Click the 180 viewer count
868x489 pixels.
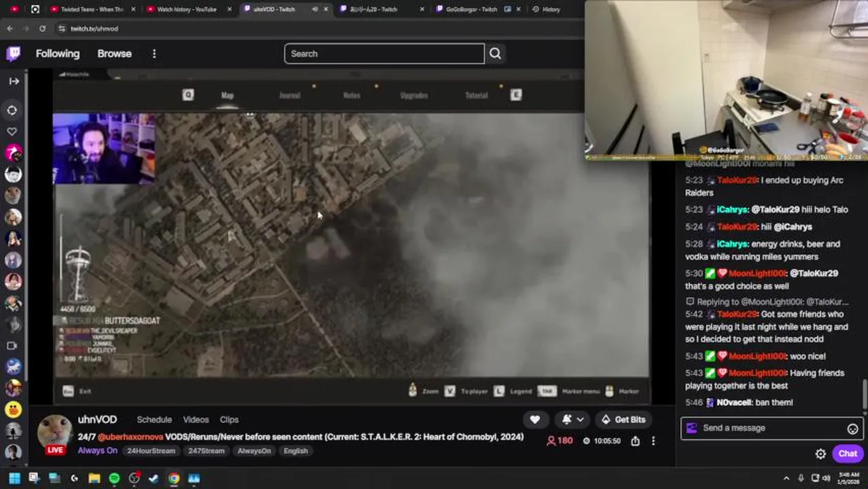pyautogui.click(x=560, y=441)
